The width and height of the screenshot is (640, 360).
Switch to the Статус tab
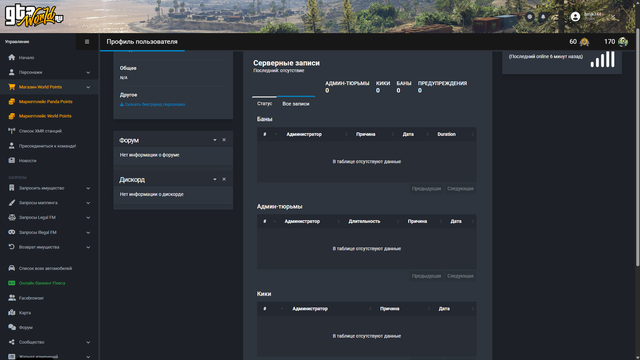[x=264, y=104]
